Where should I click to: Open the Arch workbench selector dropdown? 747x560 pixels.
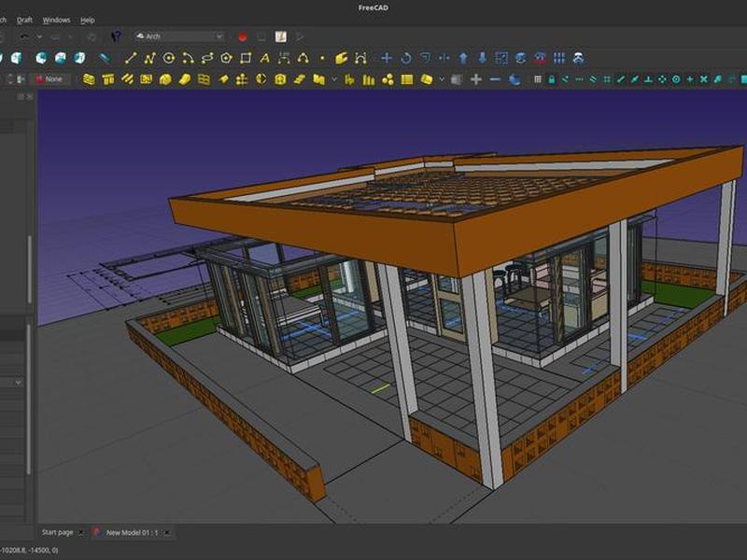pyautogui.click(x=179, y=36)
